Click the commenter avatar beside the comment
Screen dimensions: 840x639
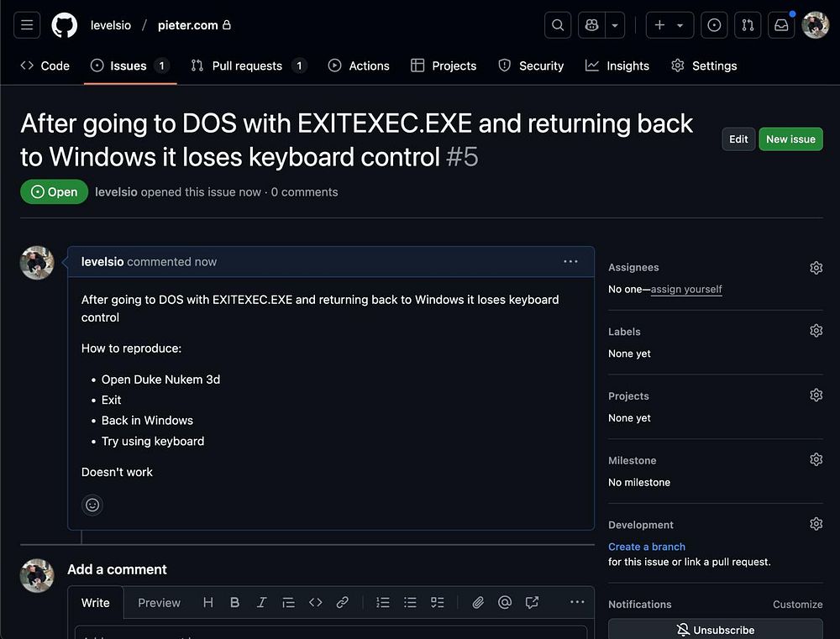pos(37,263)
